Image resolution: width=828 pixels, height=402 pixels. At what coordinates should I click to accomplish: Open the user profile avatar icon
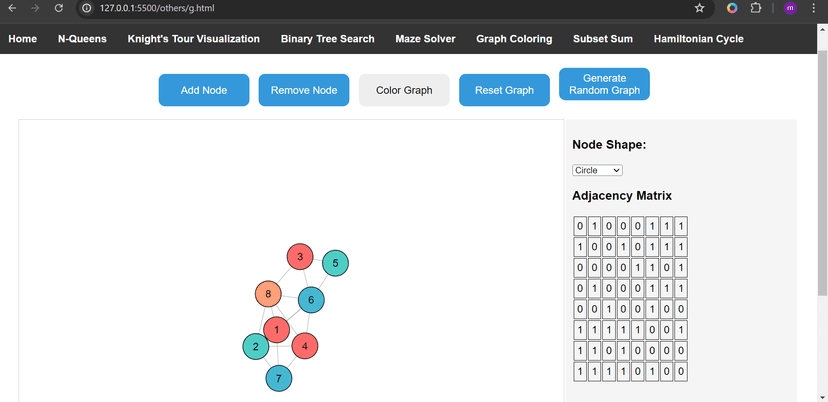pyautogui.click(x=790, y=8)
